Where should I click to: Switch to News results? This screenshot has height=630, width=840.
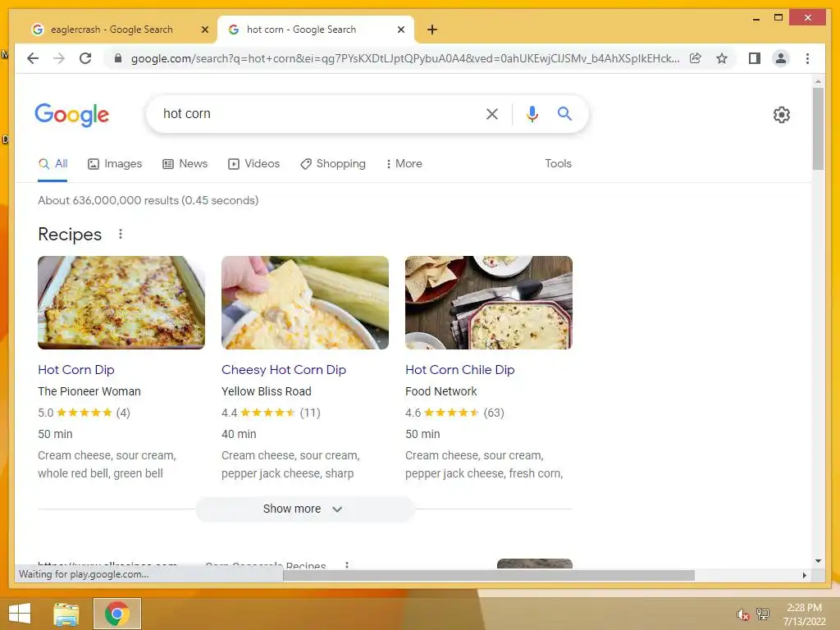tap(185, 163)
